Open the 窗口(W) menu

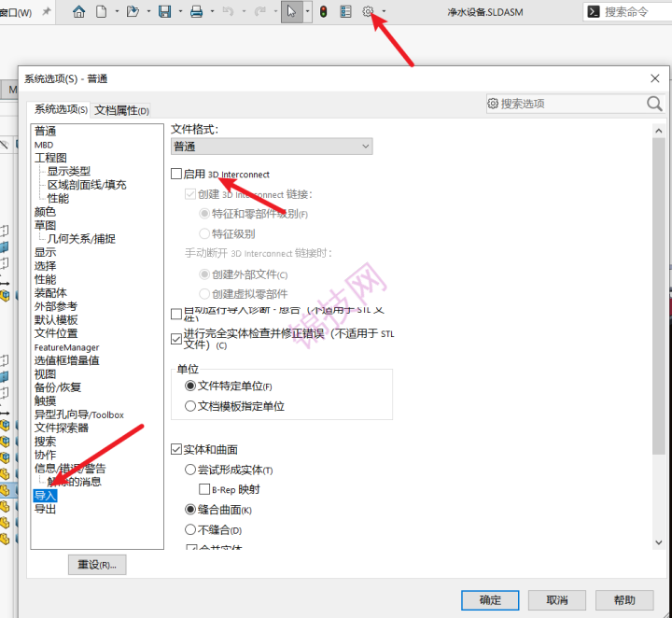point(16,12)
